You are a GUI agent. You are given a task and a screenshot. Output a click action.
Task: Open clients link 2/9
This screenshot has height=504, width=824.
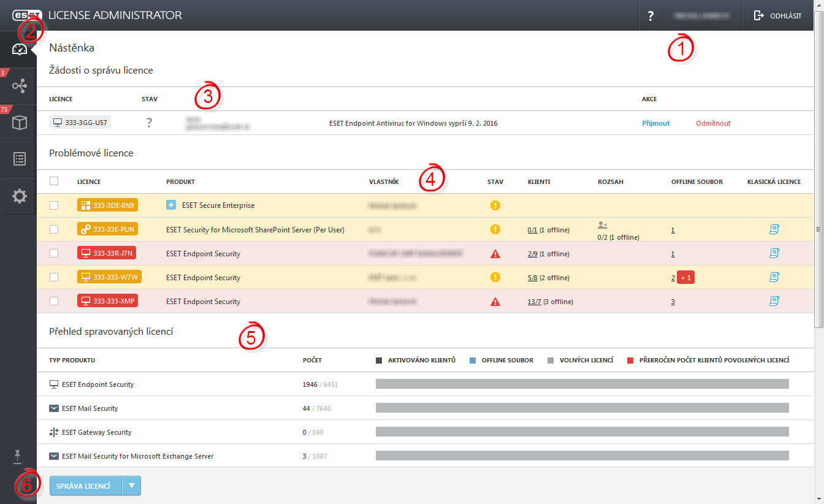point(532,254)
